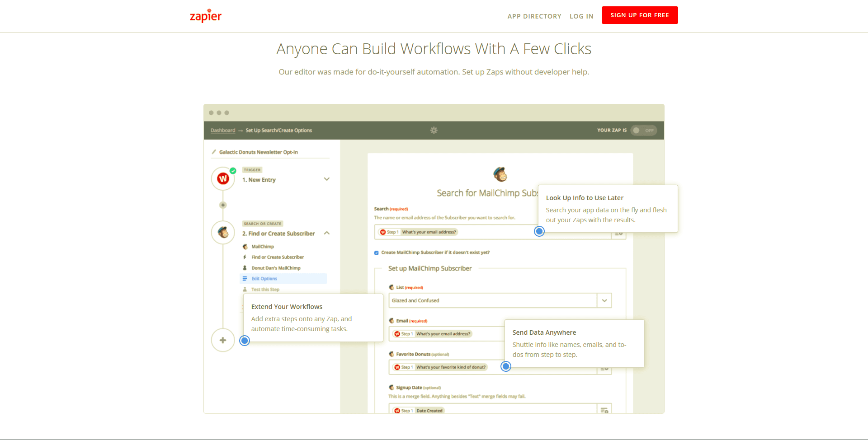Click the Dashboard breadcrumb link

(223, 131)
